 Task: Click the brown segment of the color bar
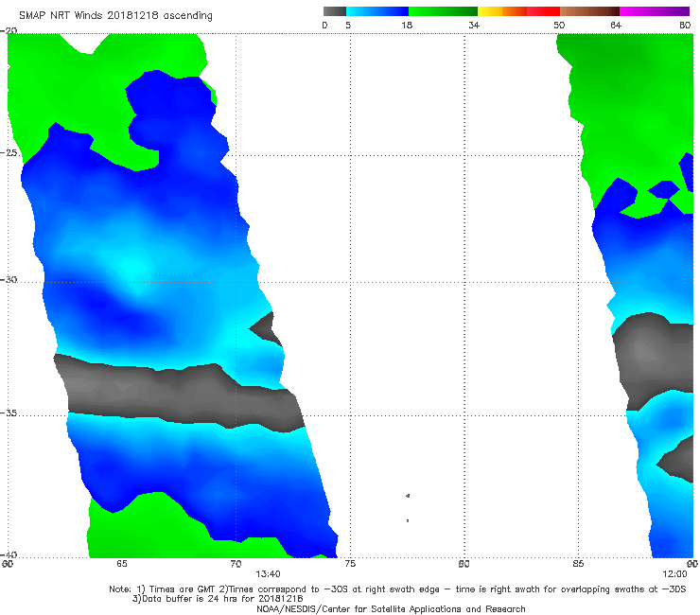click(589, 11)
